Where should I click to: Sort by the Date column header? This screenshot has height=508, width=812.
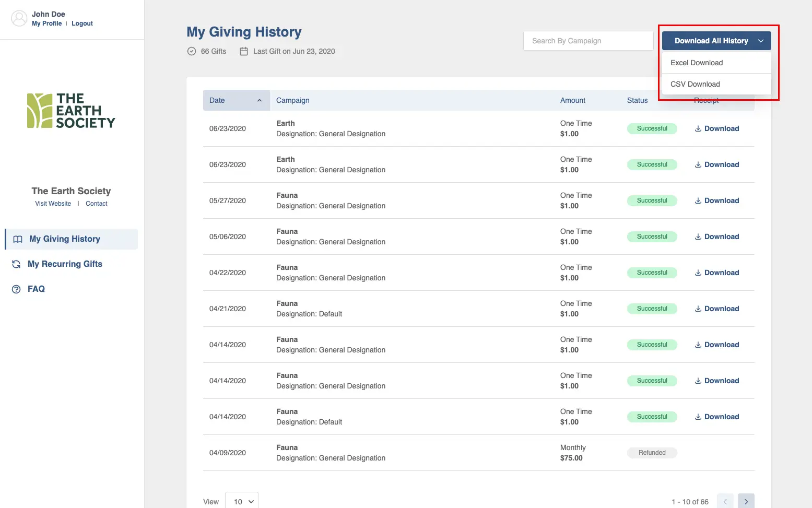click(x=236, y=100)
